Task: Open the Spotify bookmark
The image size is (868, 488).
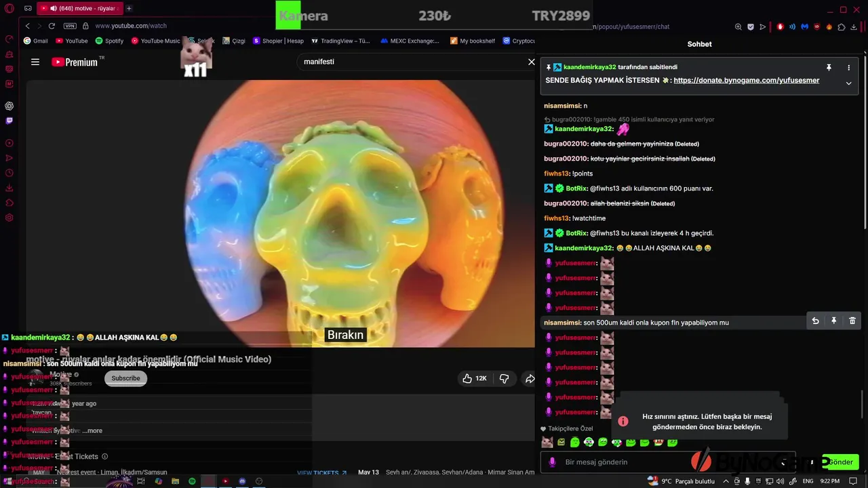Action: [108, 41]
